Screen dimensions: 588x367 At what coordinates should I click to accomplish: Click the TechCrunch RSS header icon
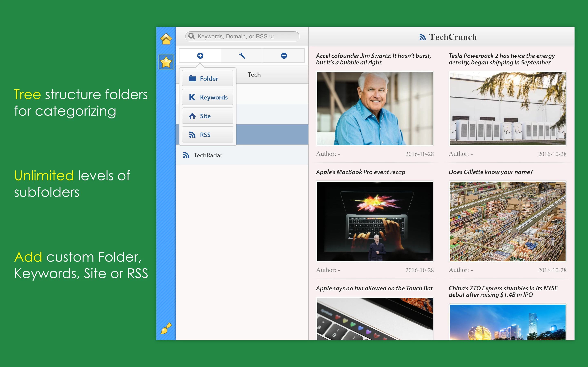(x=422, y=37)
